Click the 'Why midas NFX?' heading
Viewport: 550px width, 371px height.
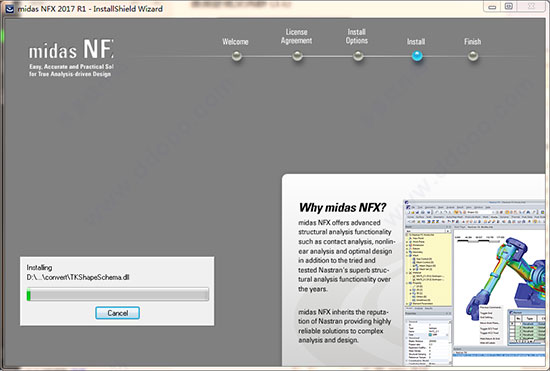342,208
